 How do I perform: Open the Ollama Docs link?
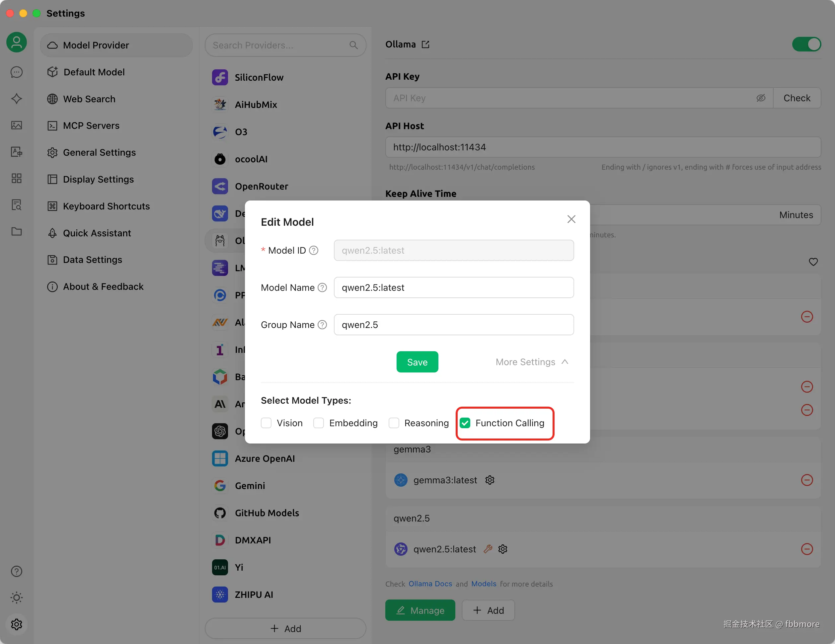[430, 584]
